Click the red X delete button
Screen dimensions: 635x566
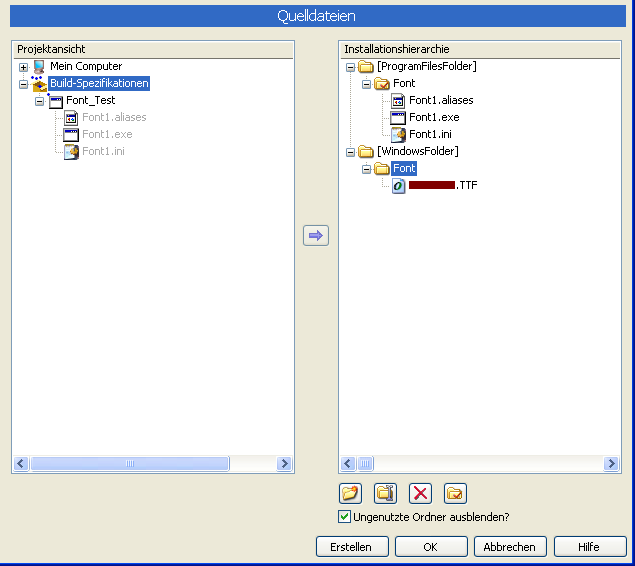click(x=420, y=493)
